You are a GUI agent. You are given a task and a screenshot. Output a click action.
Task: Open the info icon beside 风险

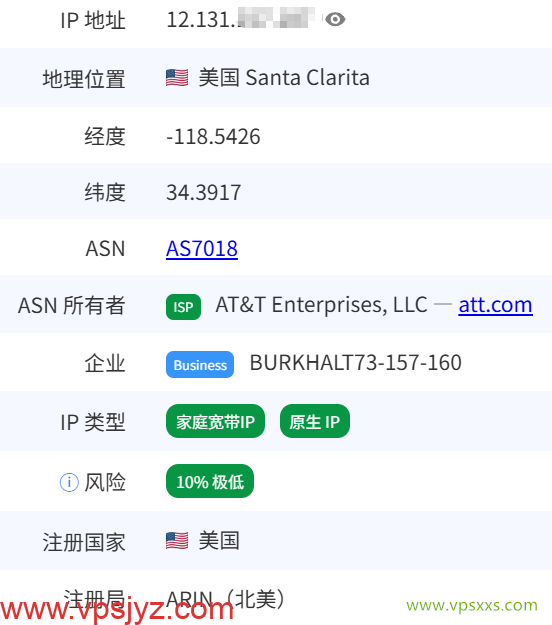pos(69,482)
